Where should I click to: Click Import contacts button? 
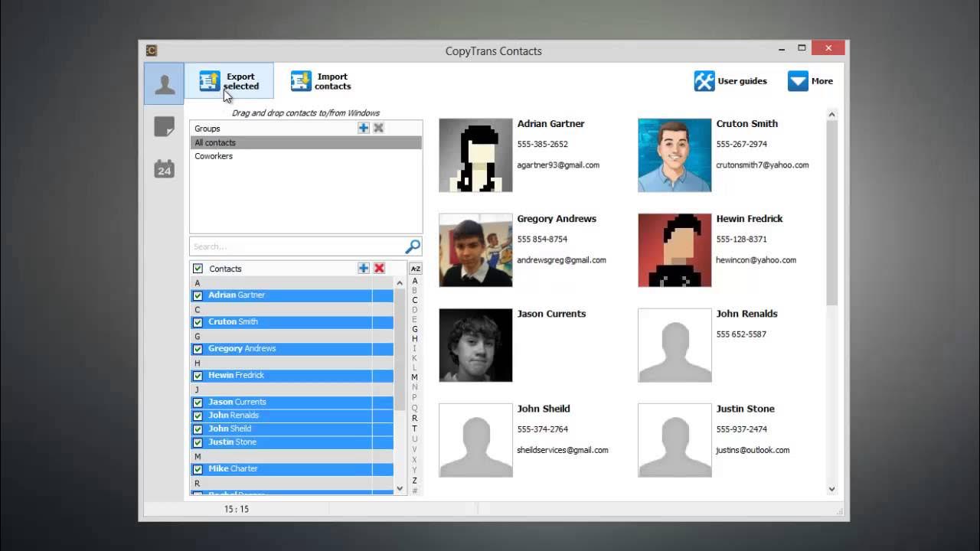pos(321,81)
